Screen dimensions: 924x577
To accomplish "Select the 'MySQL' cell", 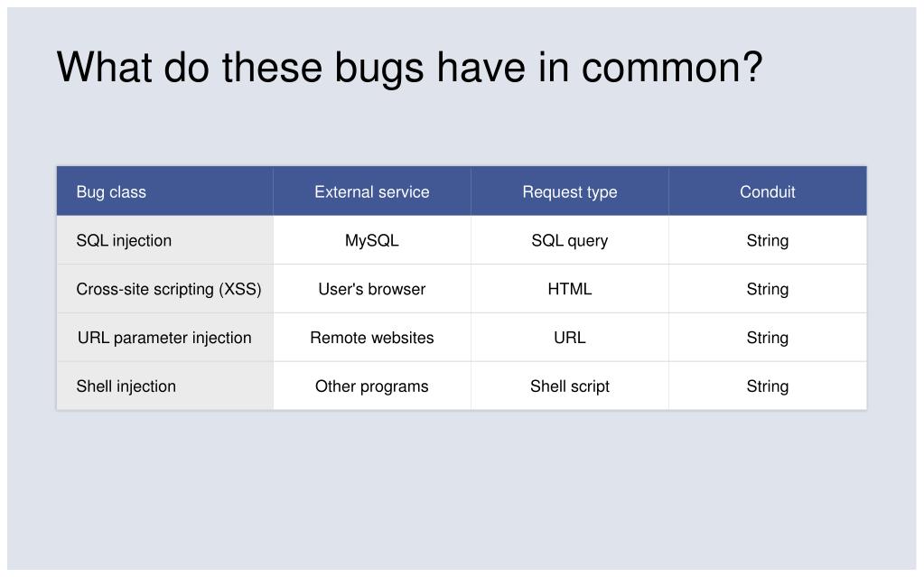I will coord(372,240).
